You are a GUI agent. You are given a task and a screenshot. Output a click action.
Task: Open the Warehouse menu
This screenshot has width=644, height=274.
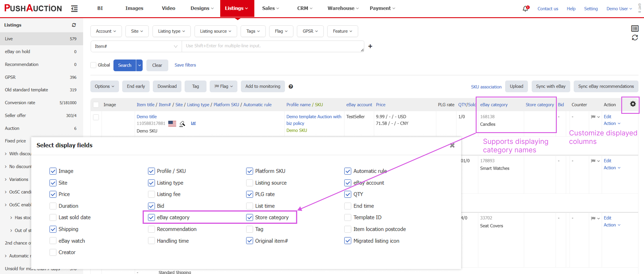[x=343, y=8]
